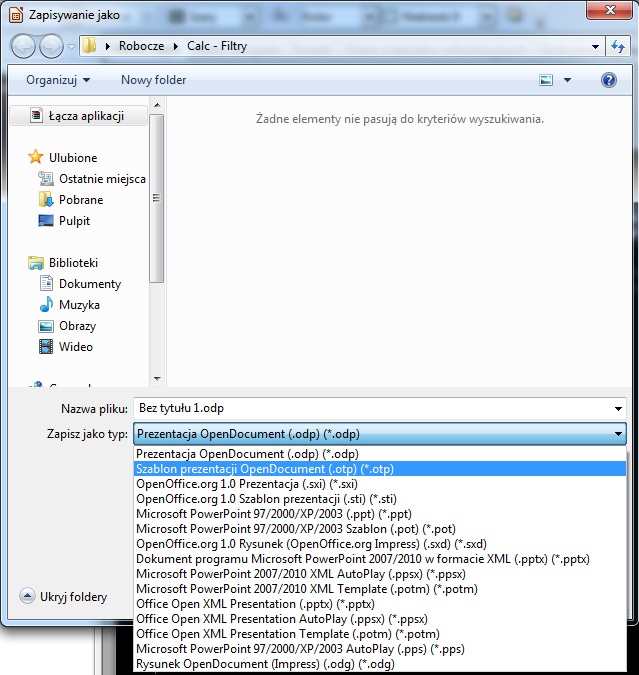Choose OpenOffice.org 1.0 Prezentacja (.sxi)
The image size is (639, 675).
coord(380,484)
